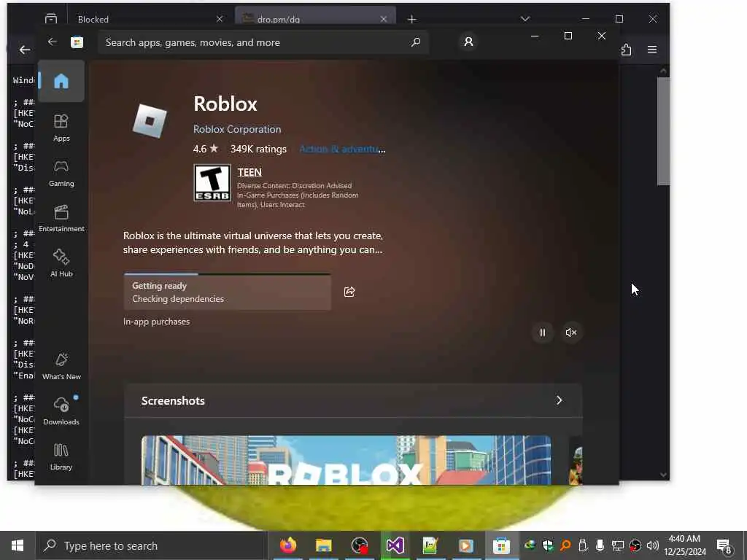
Task: Open the Windows Start menu
Action: (x=18, y=545)
